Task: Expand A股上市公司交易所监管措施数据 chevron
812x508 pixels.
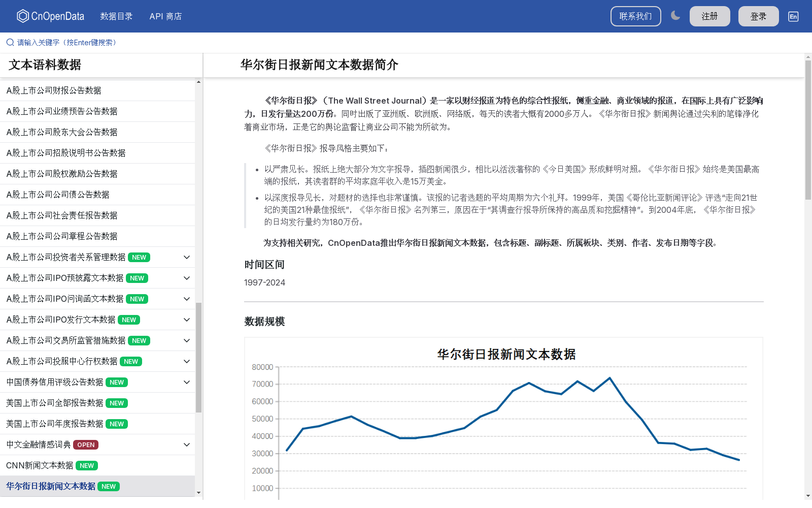Action: (187, 340)
